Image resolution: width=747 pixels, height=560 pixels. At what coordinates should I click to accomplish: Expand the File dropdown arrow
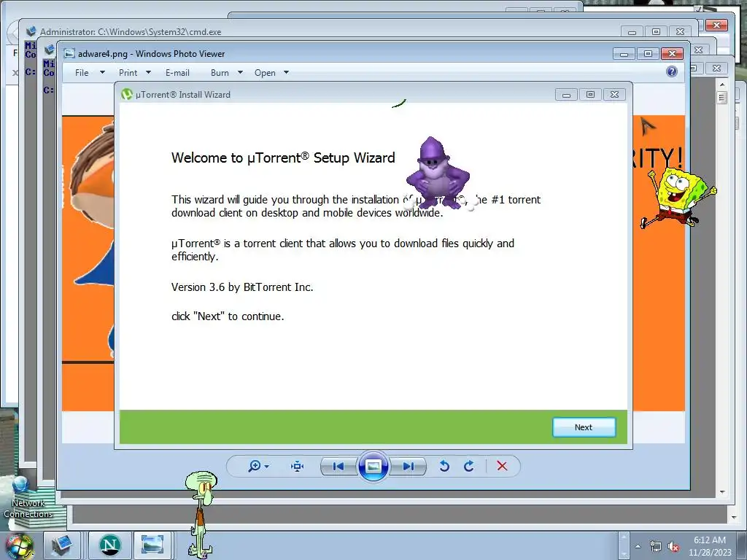click(x=102, y=72)
